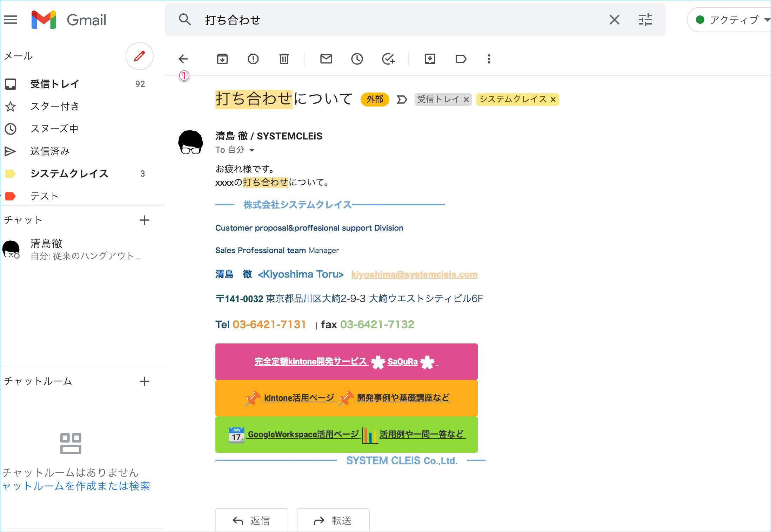Report this email as spam
The width and height of the screenshot is (771, 532).
253,59
